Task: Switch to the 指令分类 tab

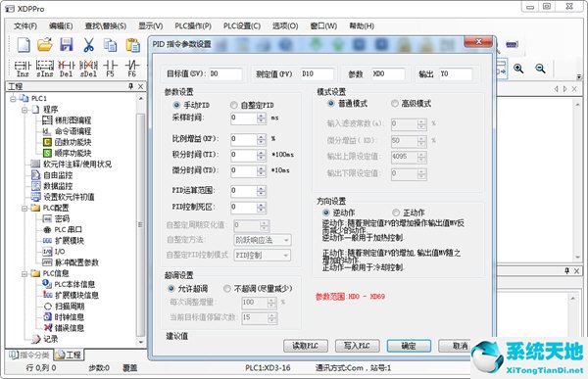Action: point(29,355)
